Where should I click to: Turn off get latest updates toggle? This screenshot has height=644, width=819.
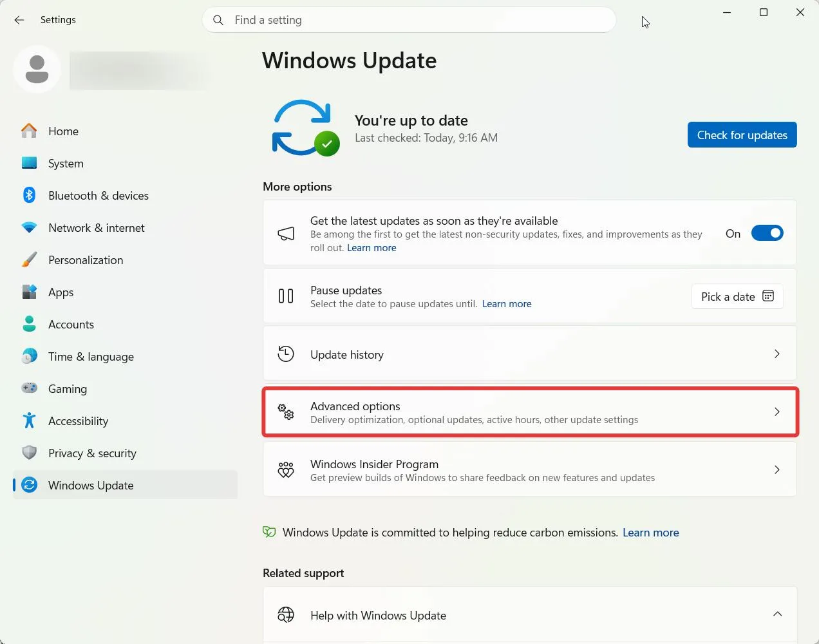767,233
